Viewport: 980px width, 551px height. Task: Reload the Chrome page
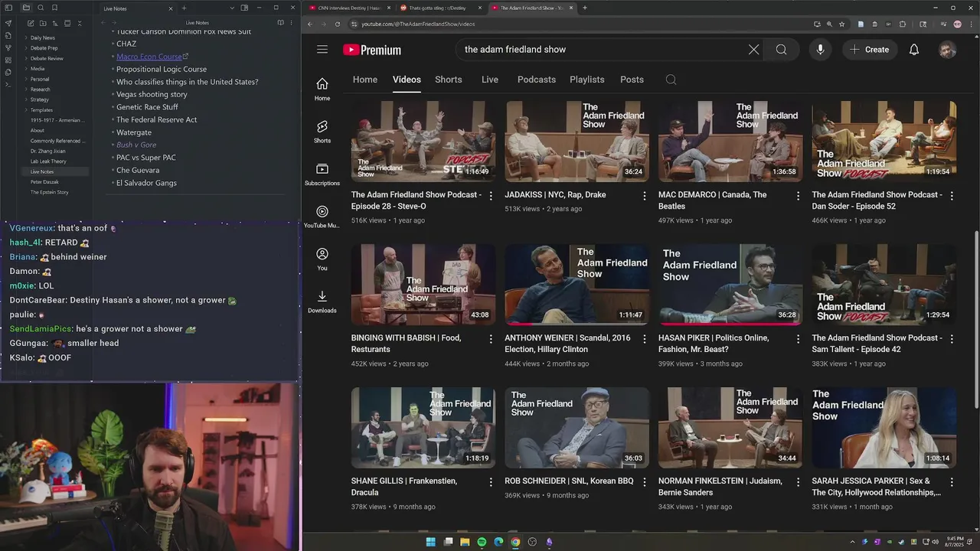coord(338,24)
